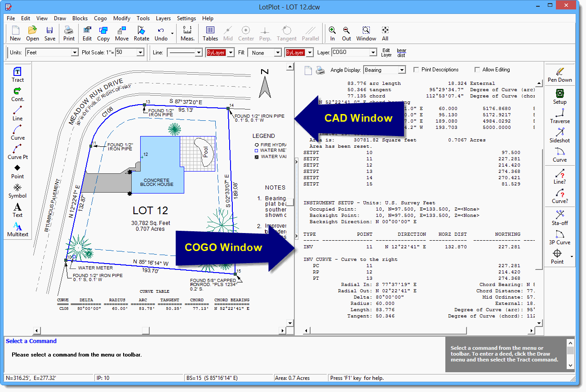
Task: Select the Curve Pt drawing tool
Action: [x=18, y=151]
